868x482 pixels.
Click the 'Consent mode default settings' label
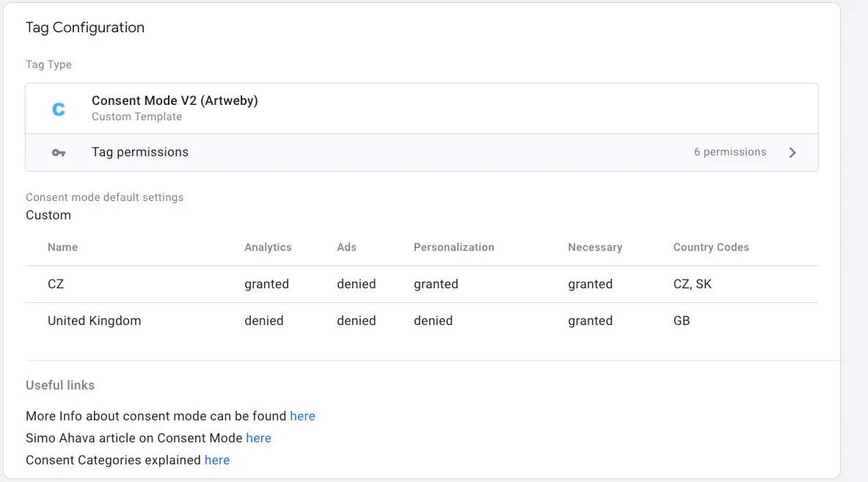pyautogui.click(x=105, y=197)
